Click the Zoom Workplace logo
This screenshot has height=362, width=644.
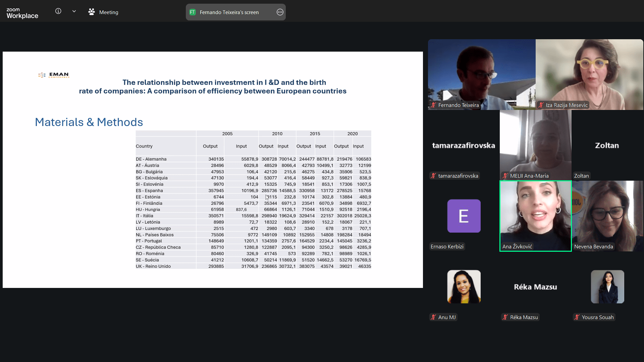click(x=22, y=13)
